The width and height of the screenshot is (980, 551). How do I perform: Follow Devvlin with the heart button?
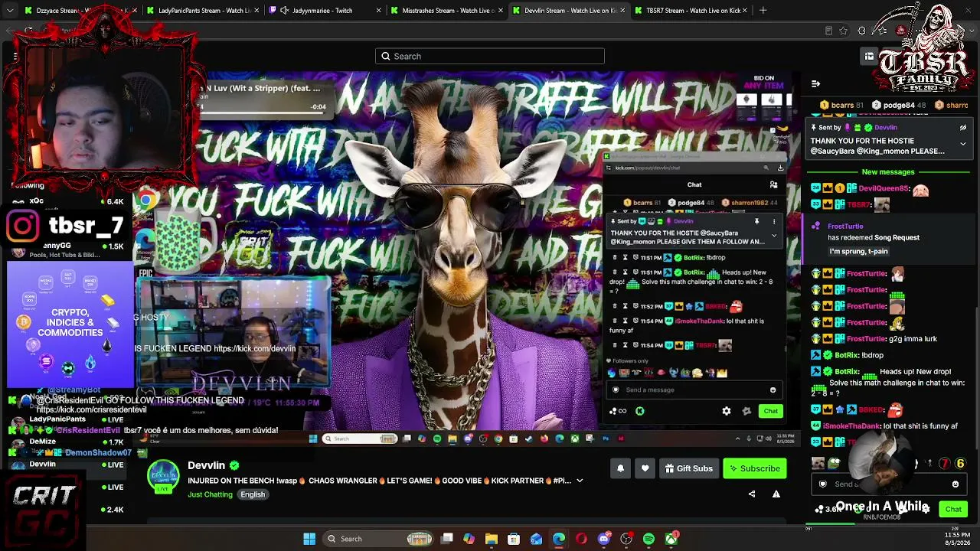click(x=645, y=468)
